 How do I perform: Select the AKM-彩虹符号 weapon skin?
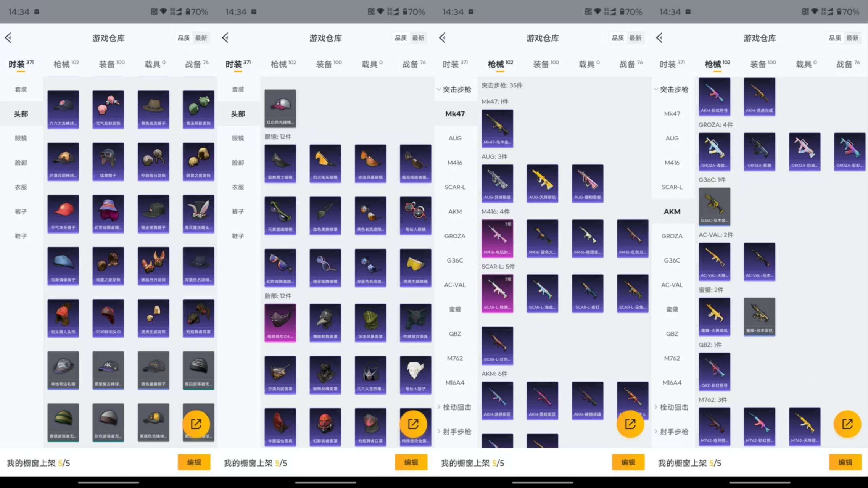pyautogui.click(x=714, y=97)
